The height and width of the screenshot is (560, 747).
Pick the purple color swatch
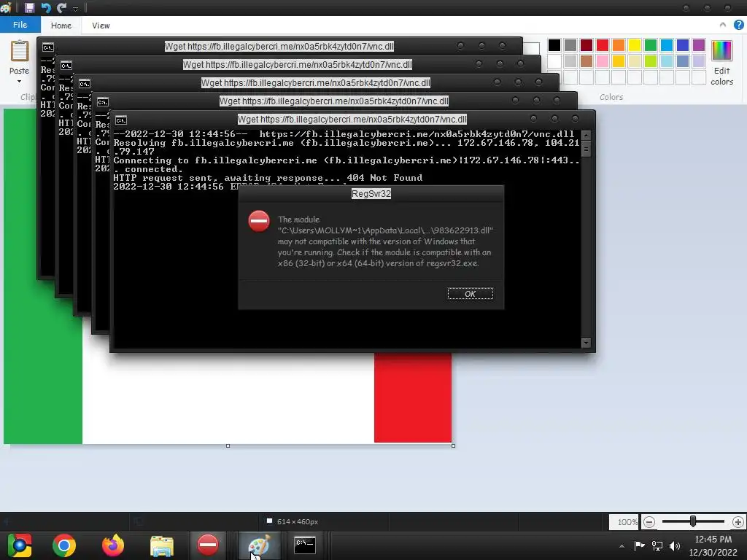(699, 45)
